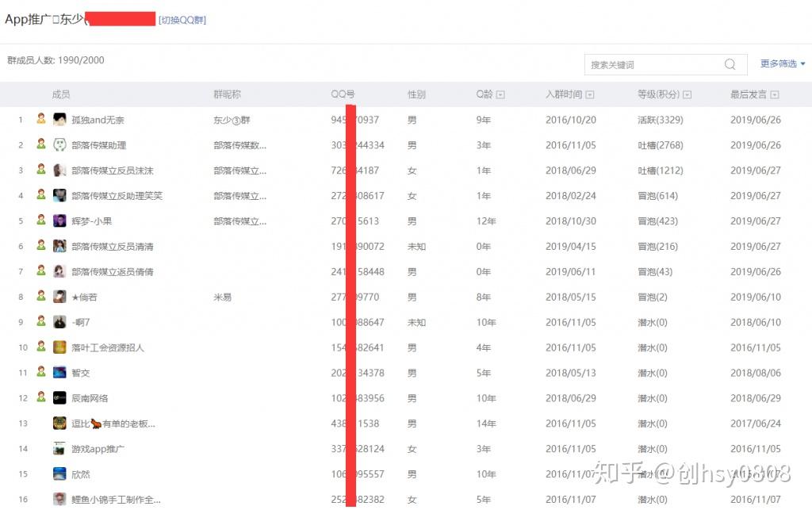Open member name 欣然
This screenshot has width=812, height=510.
pyautogui.click(x=81, y=474)
